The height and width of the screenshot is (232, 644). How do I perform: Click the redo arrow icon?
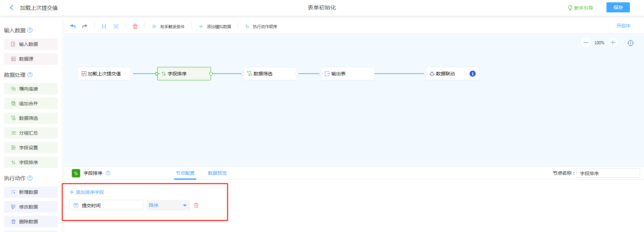(x=85, y=26)
